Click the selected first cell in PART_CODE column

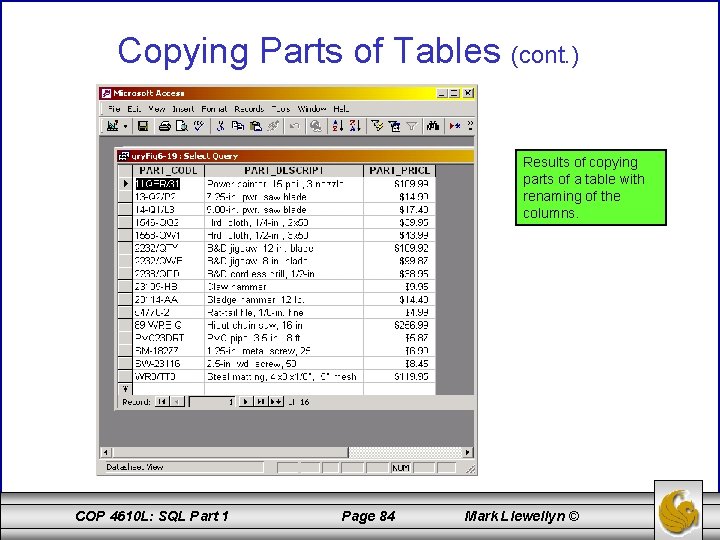point(169,184)
